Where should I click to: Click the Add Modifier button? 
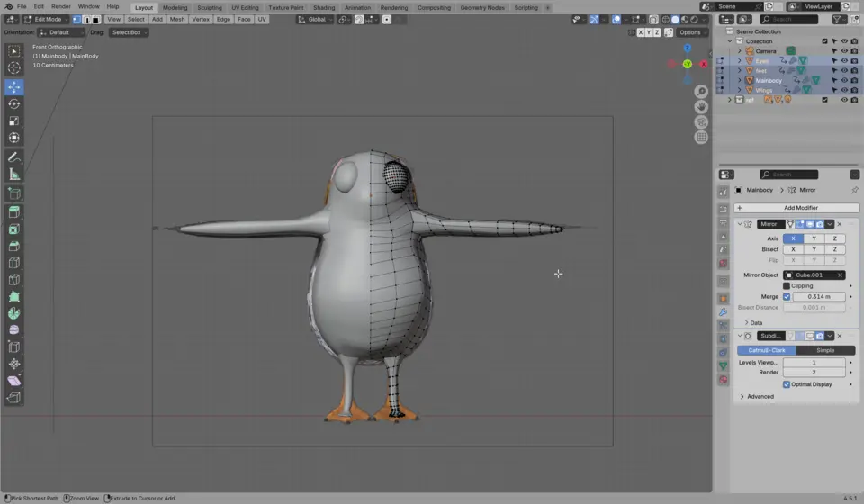tap(796, 208)
